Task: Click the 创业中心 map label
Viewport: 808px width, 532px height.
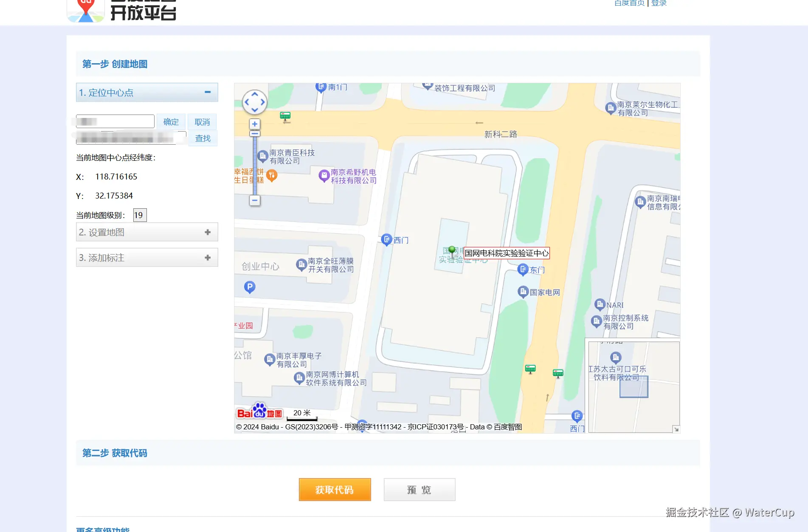Action: point(260,266)
